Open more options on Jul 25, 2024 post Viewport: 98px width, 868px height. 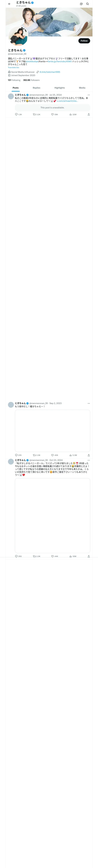tap(89, 95)
